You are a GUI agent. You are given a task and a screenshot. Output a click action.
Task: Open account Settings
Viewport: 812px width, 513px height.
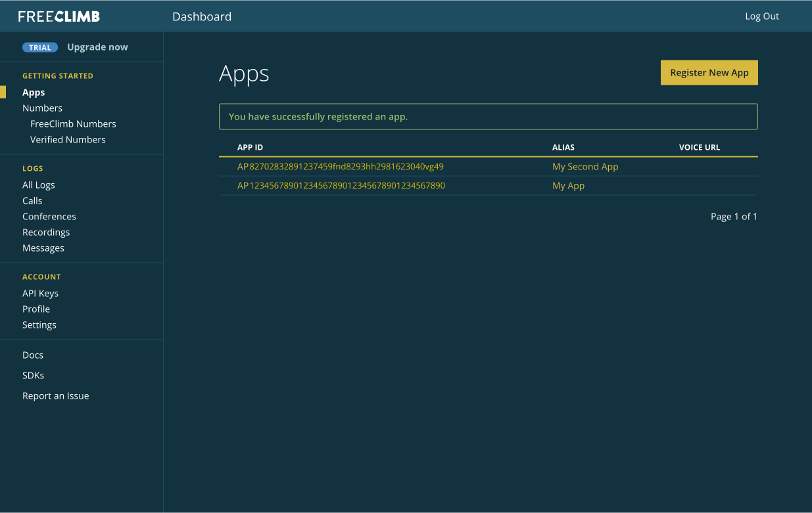tap(39, 325)
